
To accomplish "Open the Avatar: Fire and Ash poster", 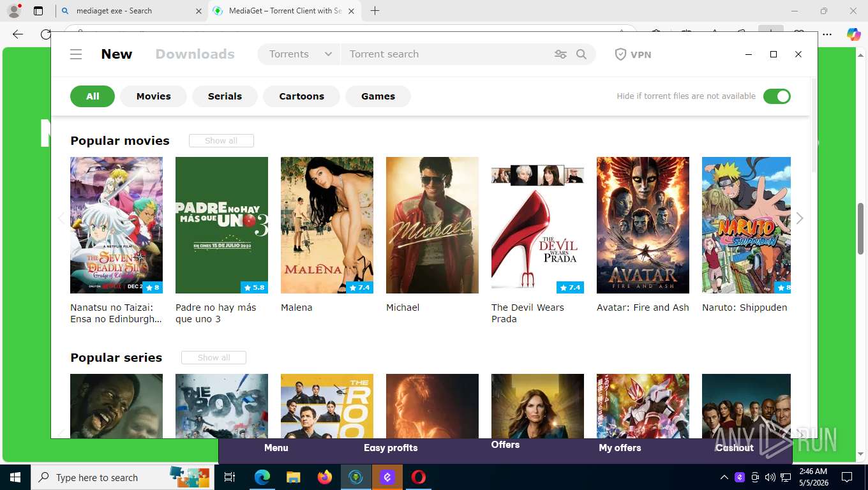I will tap(643, 225).
